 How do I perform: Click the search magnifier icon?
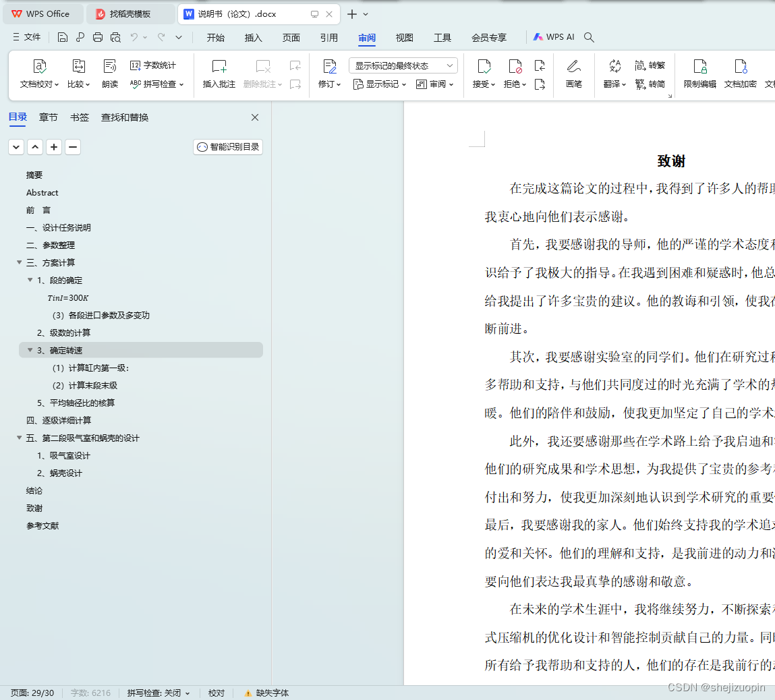click(x=589, y=37)
